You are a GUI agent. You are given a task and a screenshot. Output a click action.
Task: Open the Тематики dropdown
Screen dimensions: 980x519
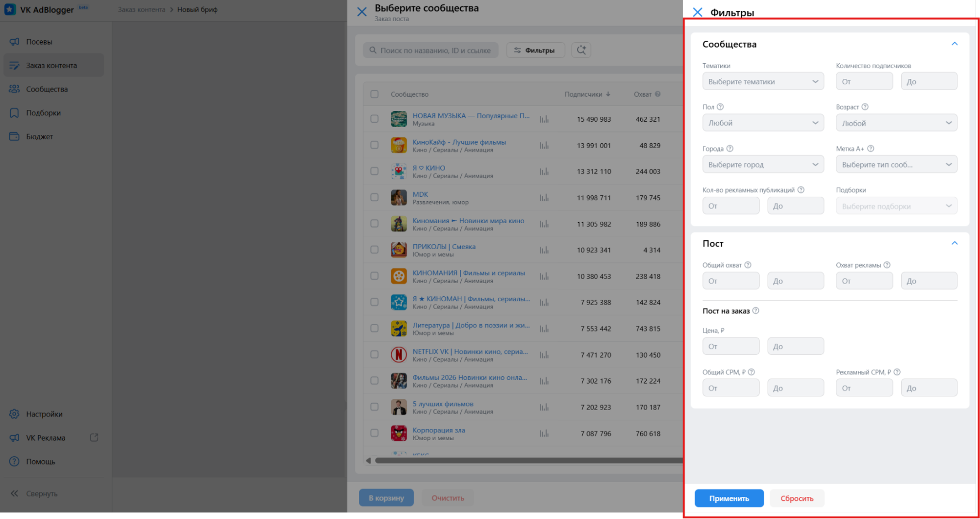(763, 81)
